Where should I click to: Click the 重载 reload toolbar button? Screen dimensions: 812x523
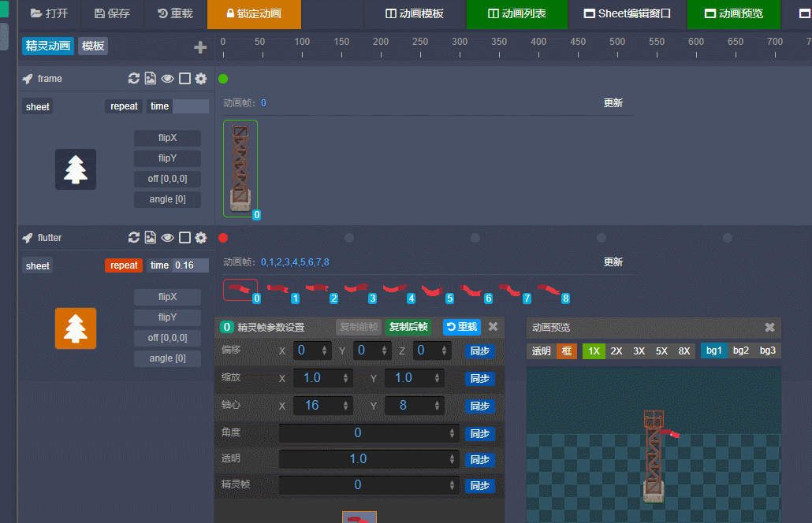tap(175, 13)
